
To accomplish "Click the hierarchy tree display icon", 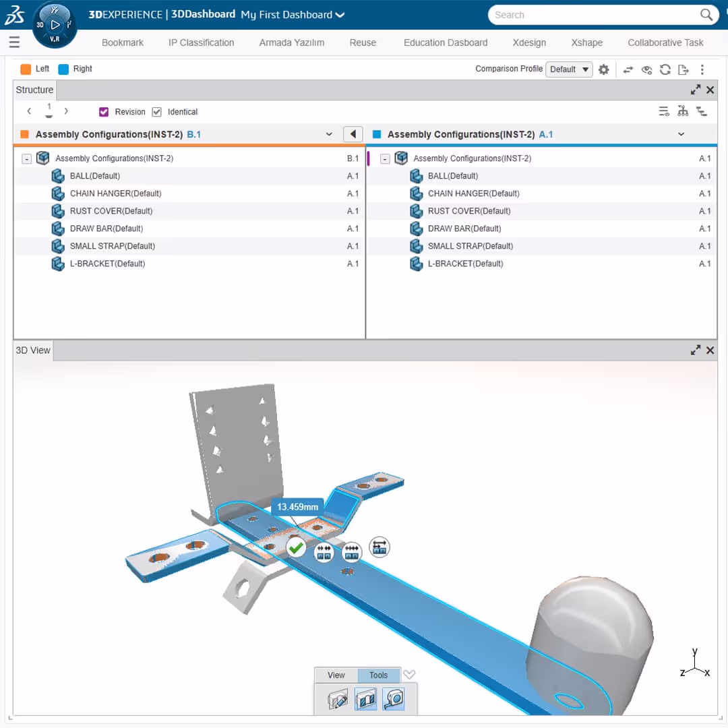I will click(682, 111).
